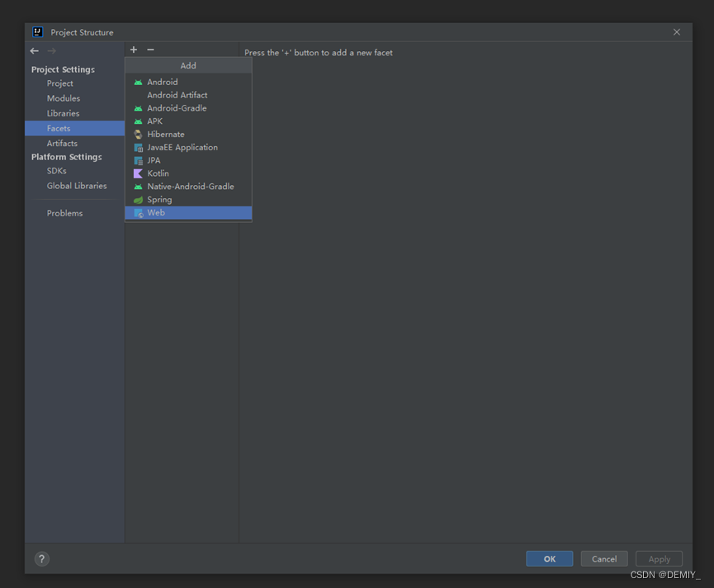Viewport: 714px width, 588px height.
Task: Choose Kotlin facet entry
Action: [x=188, y=173]
